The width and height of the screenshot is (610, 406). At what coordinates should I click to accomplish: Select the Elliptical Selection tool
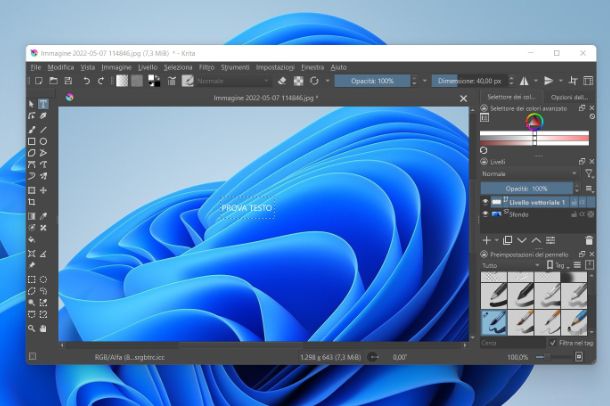[x=43, y=279]
